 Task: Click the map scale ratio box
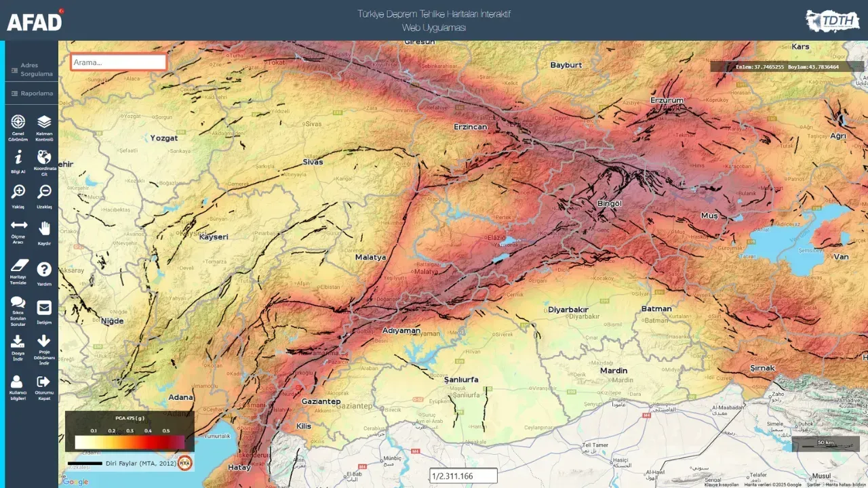[463, 476]
